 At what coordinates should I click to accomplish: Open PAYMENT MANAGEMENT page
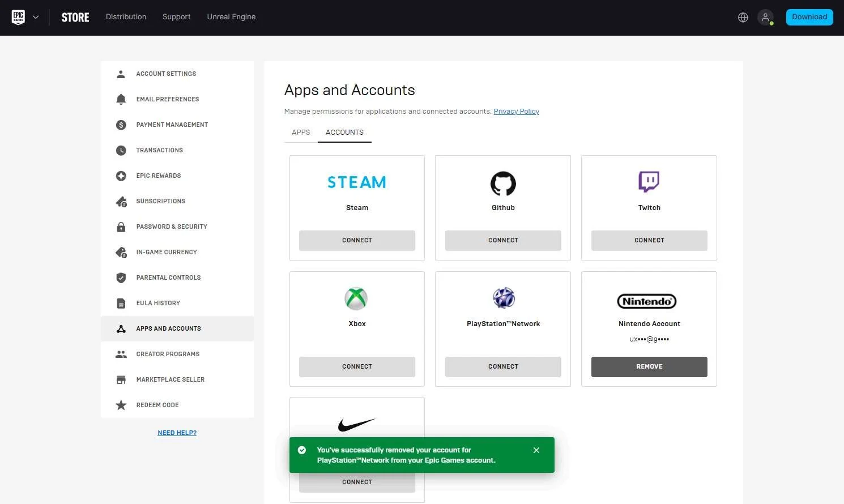pyautogui.click(x=177, y=125)
